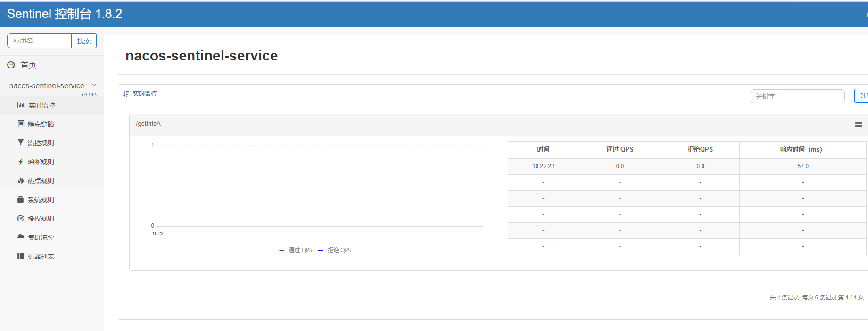Image resolution: width=868 pixels, height=331 pixels.
Task: Click the 时间 column header
Action: tap(543, 149)
